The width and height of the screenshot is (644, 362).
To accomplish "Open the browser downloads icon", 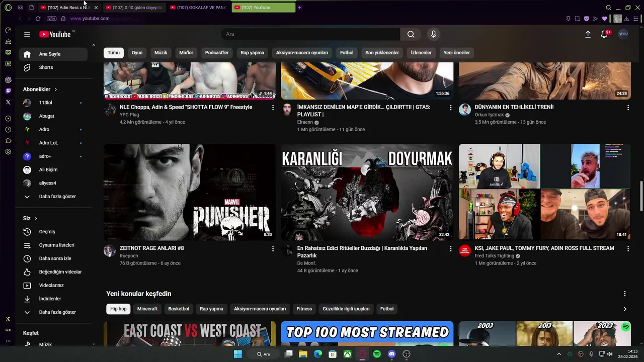I will pyautogui.click(x=627, y=19).
